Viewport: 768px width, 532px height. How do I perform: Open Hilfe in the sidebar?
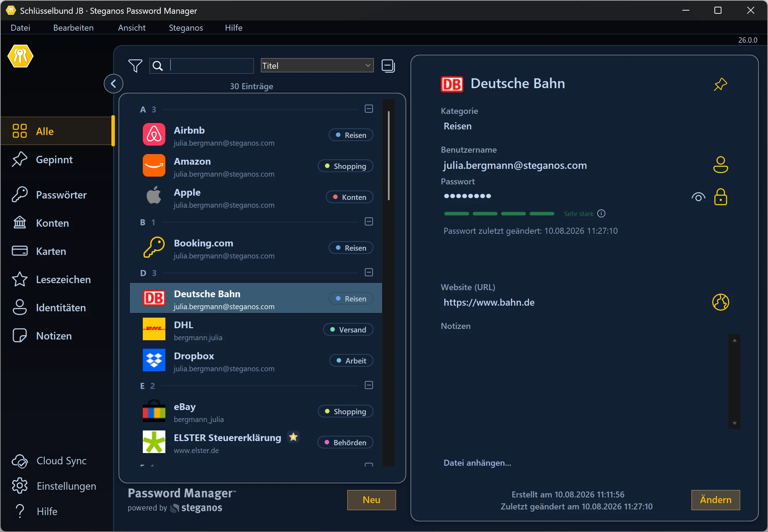[x=35, y=512]
